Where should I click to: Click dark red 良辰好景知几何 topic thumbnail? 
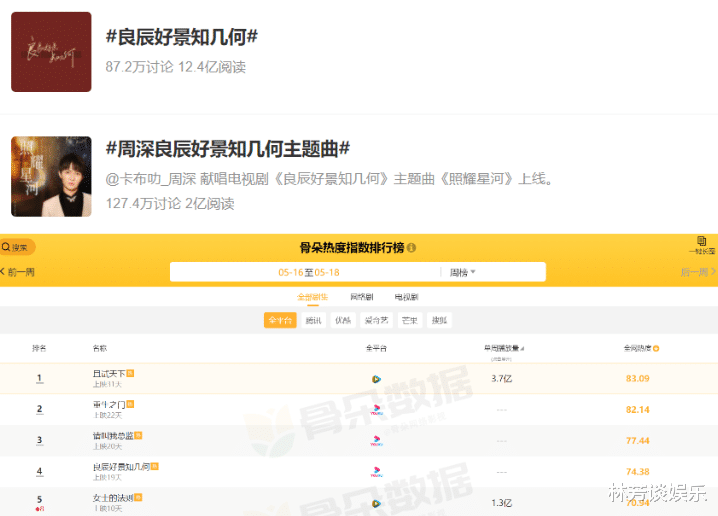tap(51, 52)
